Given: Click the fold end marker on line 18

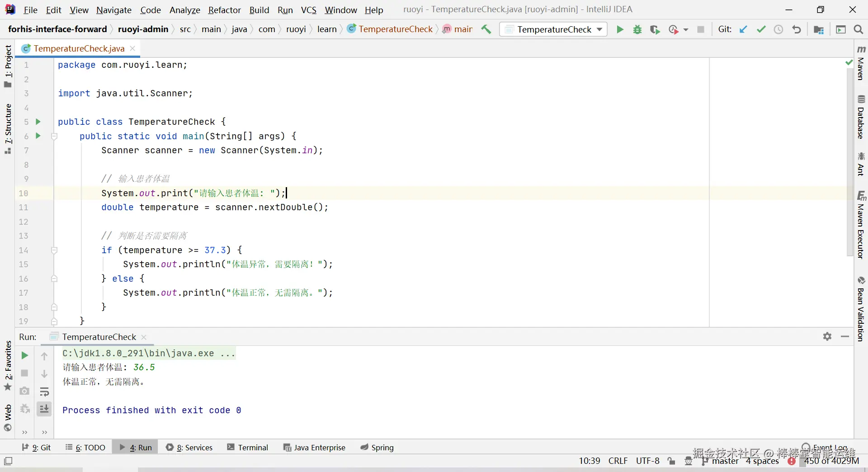Looking at the screenshot, I should [54, 307].
